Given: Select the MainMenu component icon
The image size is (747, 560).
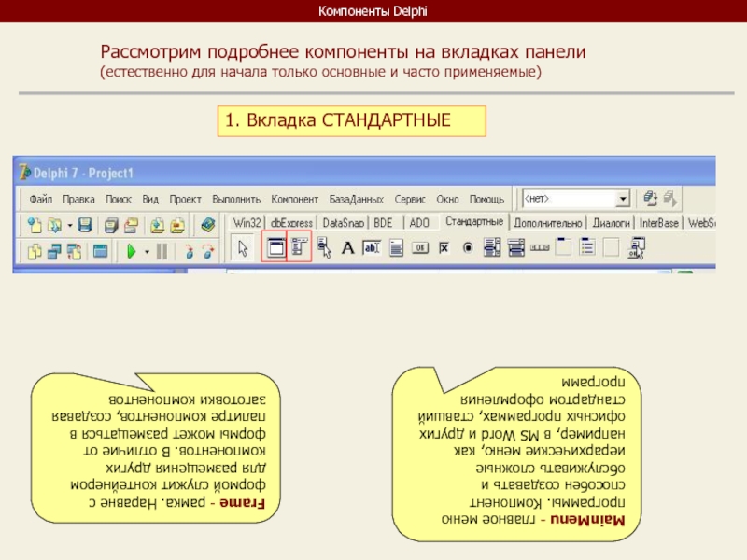Looking at the screenshot, I should 299,248.
